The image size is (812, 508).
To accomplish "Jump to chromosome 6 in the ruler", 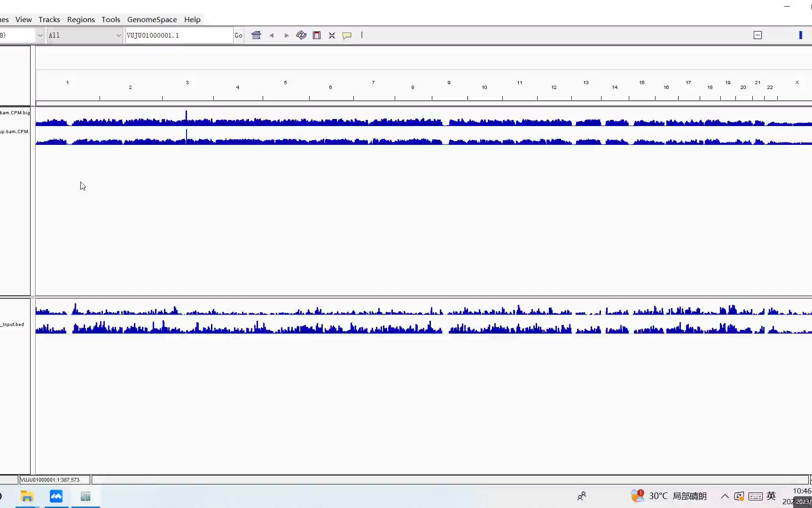I will (x=330, y=87).
